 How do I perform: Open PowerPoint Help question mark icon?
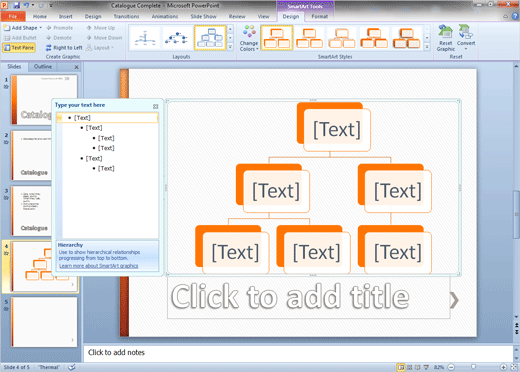coord(515,16)
